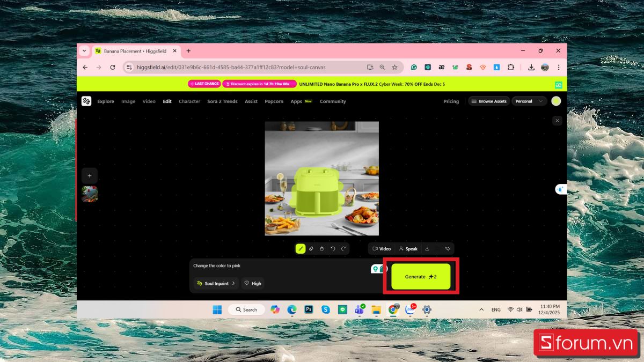
Task: Open the Popcorn menu
Action: (x=274, y=101)
